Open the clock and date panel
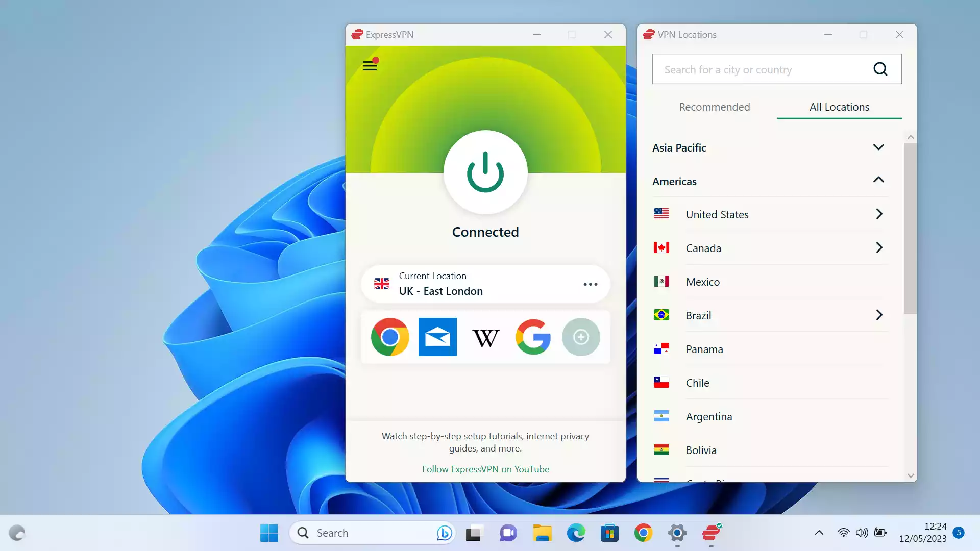980x551 pixels. 923,532
